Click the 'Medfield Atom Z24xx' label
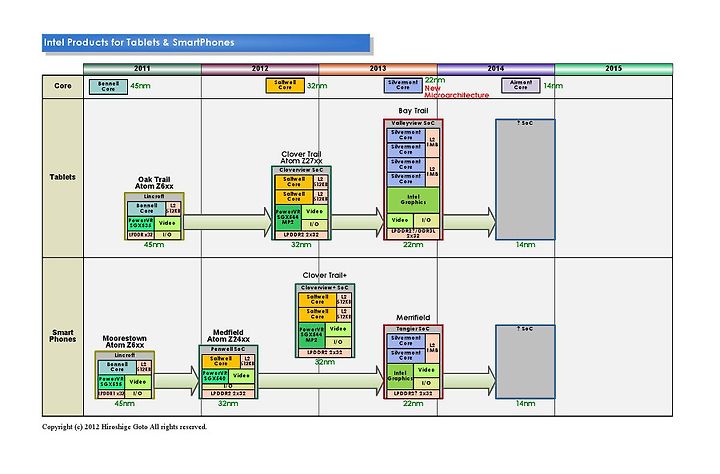 [228, 336]
